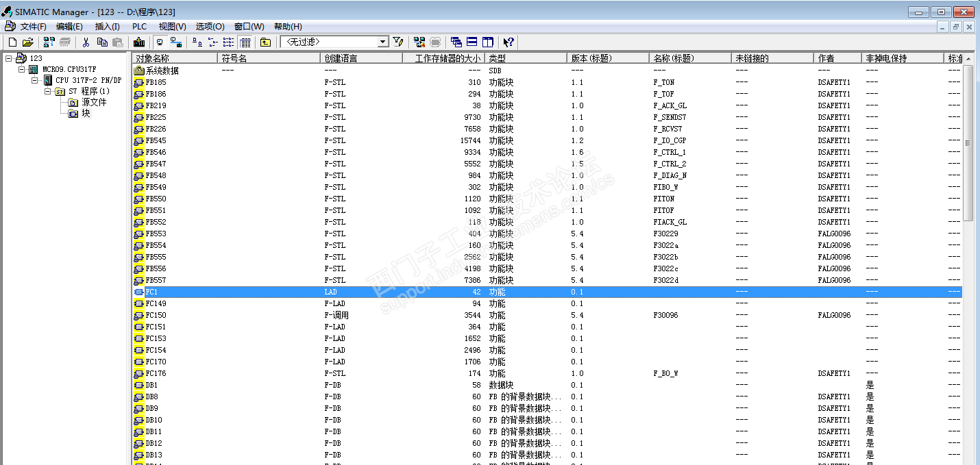Click the CPU 317F-2 PN/DP module icon

tap(48, 80)
